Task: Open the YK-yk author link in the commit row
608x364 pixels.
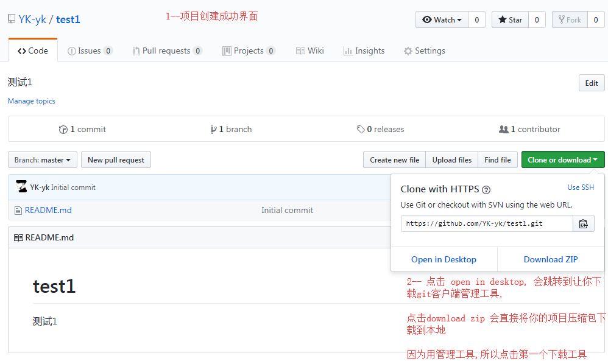Action: point(40,187)
